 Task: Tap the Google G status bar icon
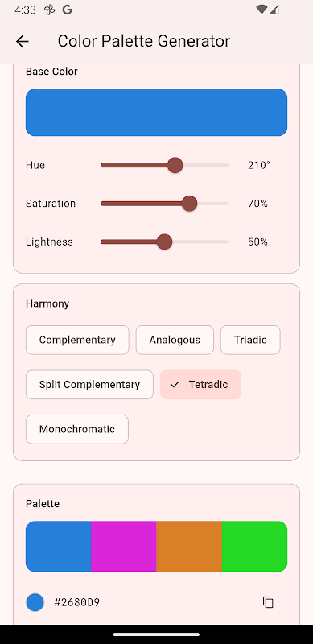tap(68, 10)
